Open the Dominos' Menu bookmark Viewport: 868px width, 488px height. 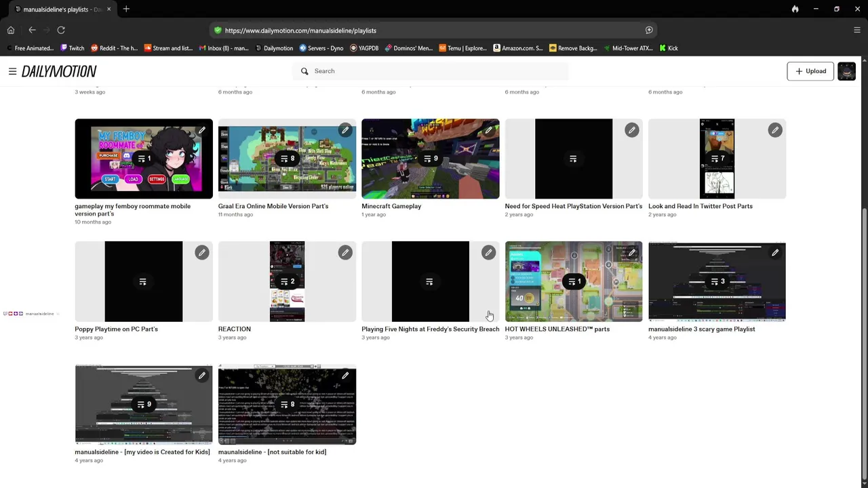(x=408, y=48)
